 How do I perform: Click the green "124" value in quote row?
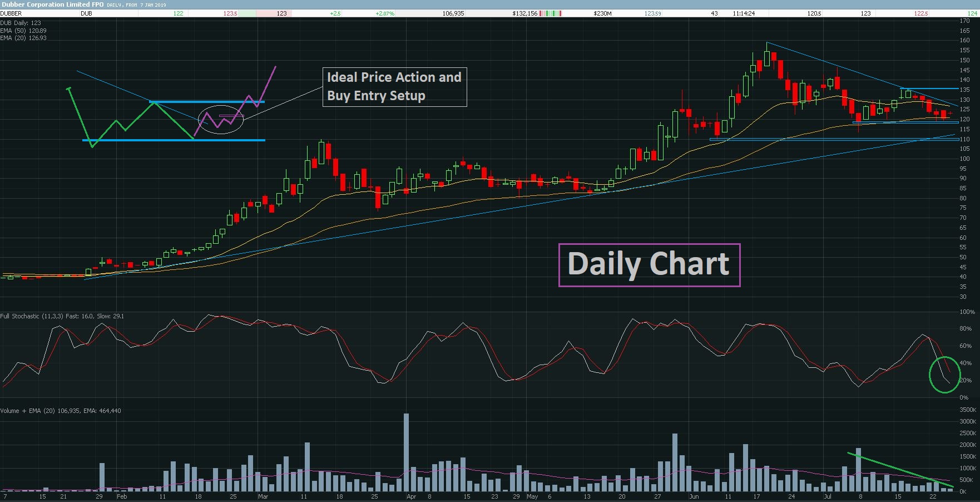tap(972, 13)
